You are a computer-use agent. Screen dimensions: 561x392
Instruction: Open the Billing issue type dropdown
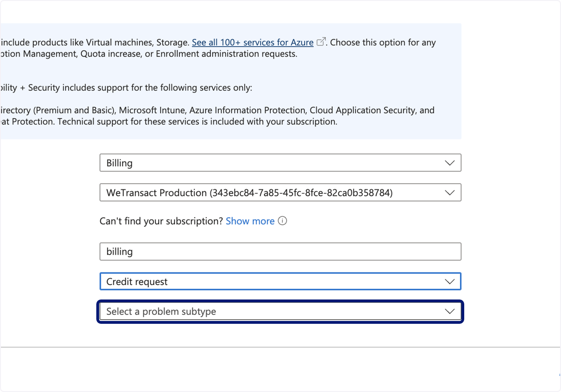click(280, 163)
